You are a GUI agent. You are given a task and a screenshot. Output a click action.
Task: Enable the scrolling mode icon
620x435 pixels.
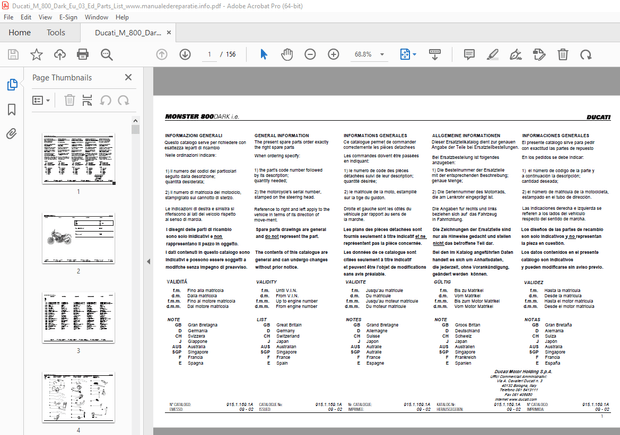click(435, 55)
